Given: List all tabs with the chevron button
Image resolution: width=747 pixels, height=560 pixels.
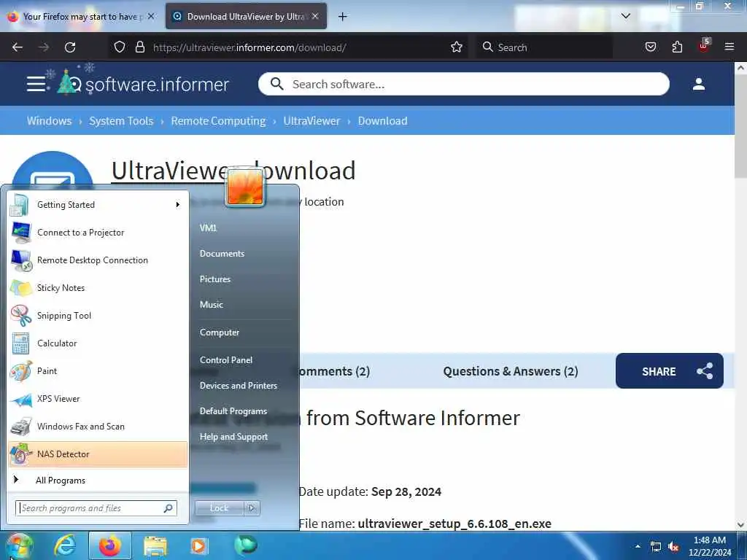Looking at the screenshot, I should click(625, 16).
